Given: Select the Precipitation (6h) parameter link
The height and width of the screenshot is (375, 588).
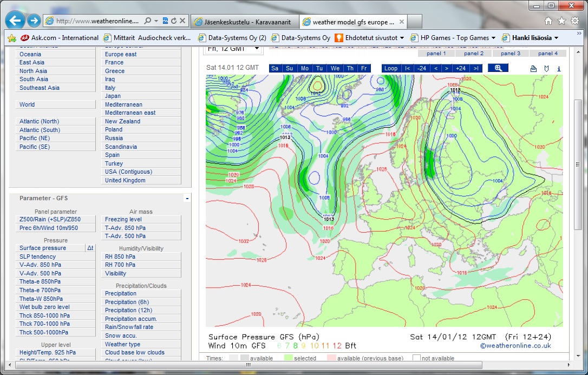Looking at the screenshot, I should point(127,302).
